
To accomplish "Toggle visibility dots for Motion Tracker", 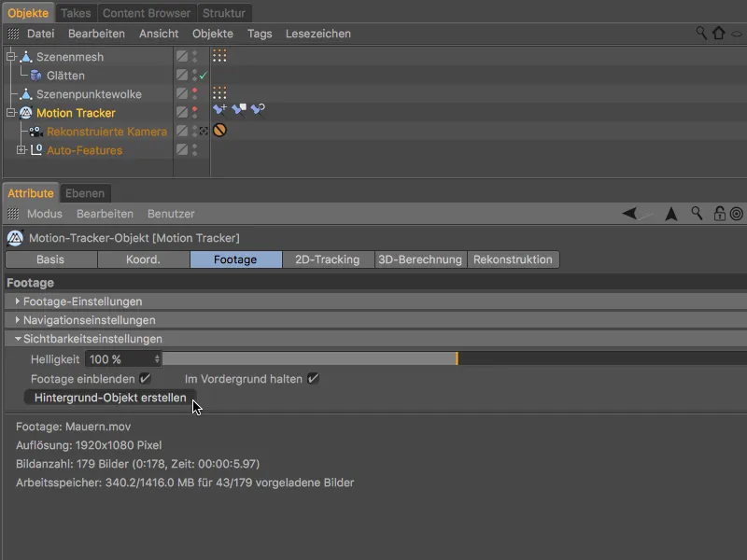I will (x=194, y=112).
